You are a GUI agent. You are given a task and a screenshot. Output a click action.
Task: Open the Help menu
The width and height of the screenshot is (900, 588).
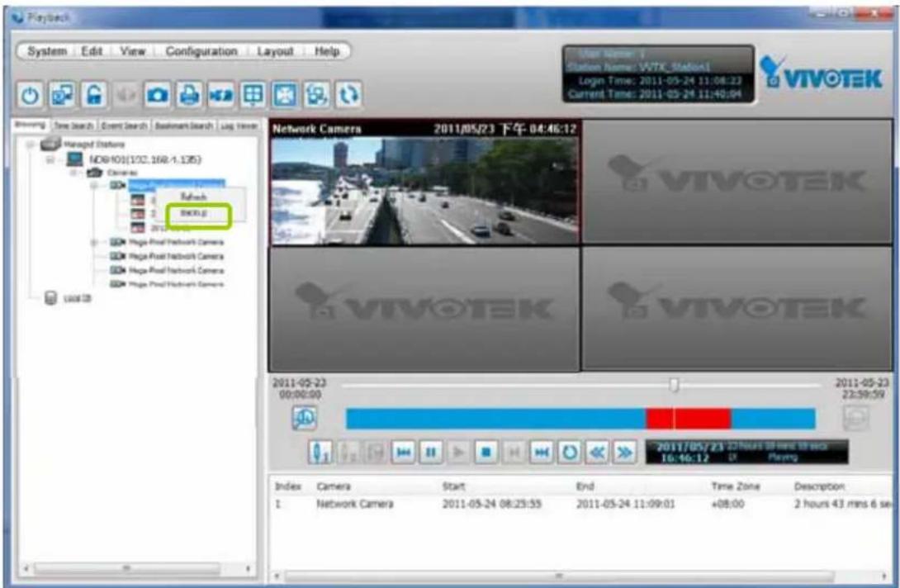[x=327, y=51]
